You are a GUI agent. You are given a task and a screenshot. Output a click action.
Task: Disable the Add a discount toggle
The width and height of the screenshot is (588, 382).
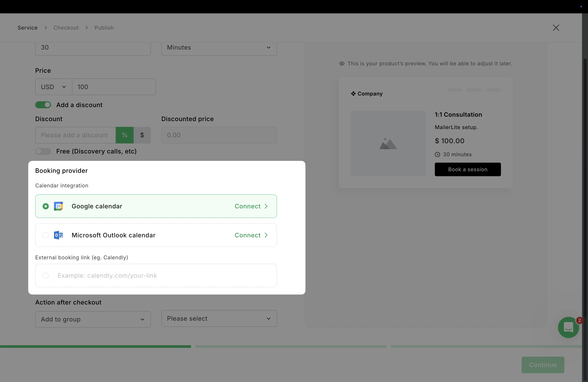43,105
